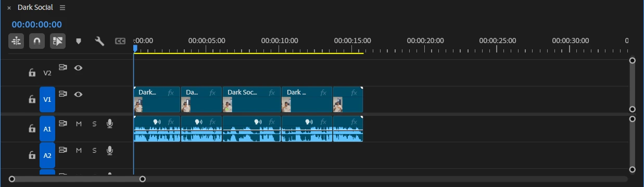The width and height of the screenshot is (644, 187).
Task: Open Timeline Display Settings wrench
Action: coord(99,41)
